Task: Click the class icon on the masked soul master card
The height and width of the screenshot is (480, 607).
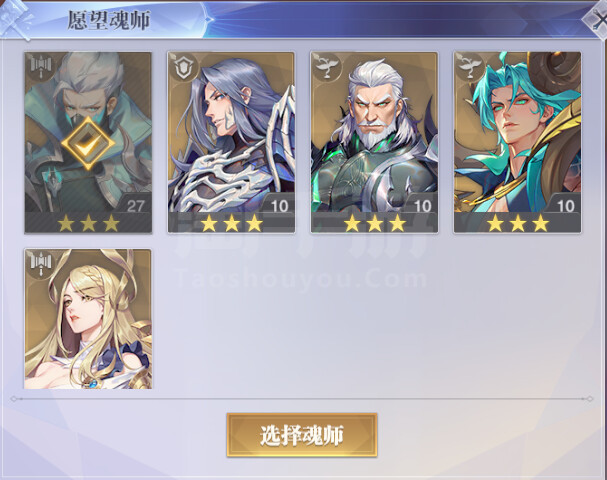Action: [41, 67]
